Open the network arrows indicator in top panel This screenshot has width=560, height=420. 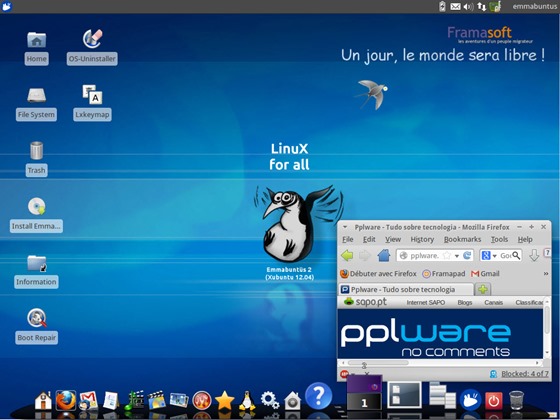click(481, 6)
